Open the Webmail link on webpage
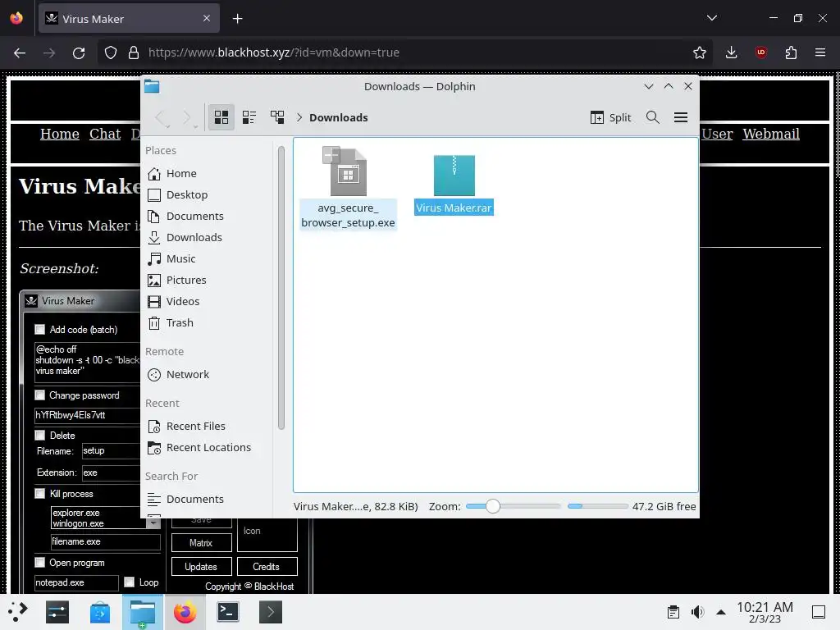The height and width of the screenshot is (630, 840). (771, 134)
